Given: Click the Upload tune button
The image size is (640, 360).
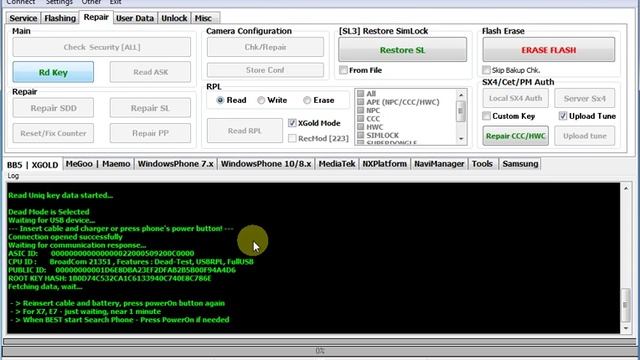Looking at the screenshot, I should coord(584,136).
